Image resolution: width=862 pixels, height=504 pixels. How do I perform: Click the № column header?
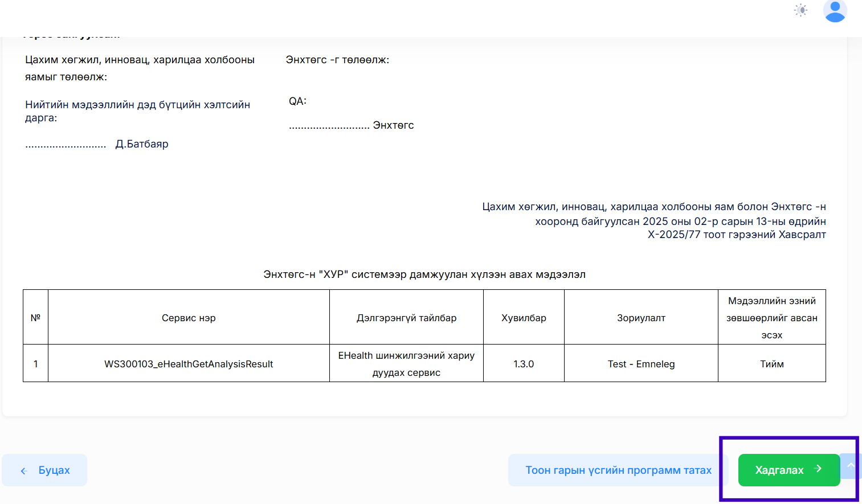pos(35,318)
